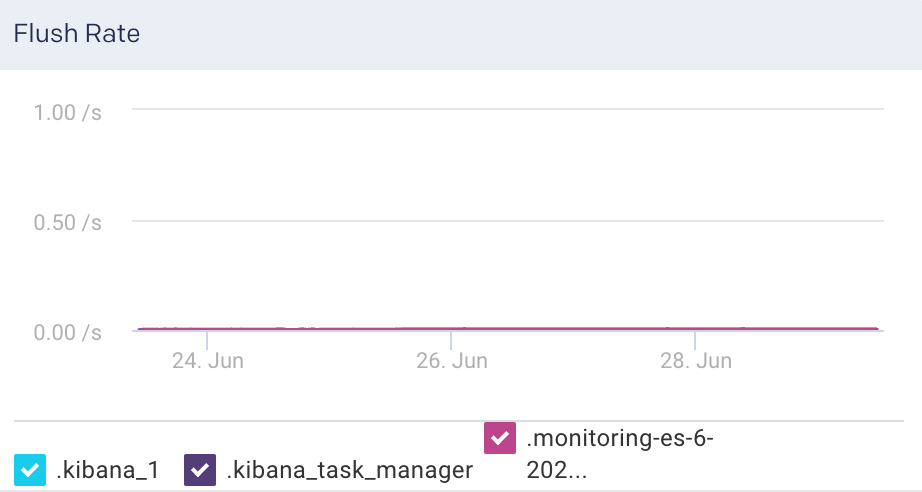Click the tick mark above 28. Jun
922x492 pixels.
695,340
